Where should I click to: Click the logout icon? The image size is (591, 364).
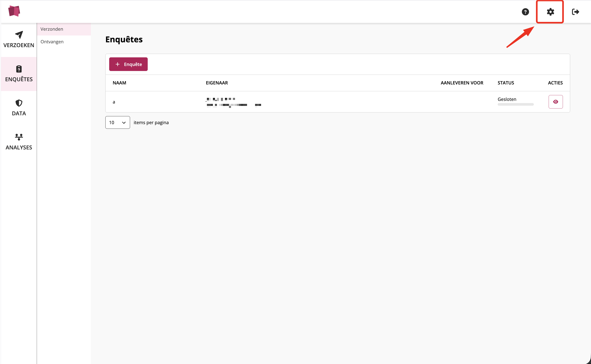pos(575,12)
